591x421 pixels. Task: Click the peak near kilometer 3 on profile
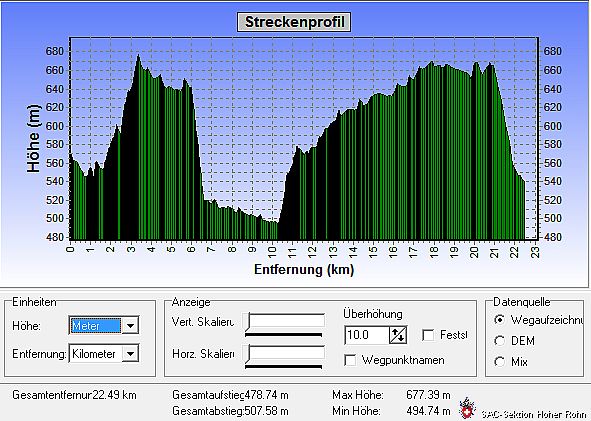[138, 56]
